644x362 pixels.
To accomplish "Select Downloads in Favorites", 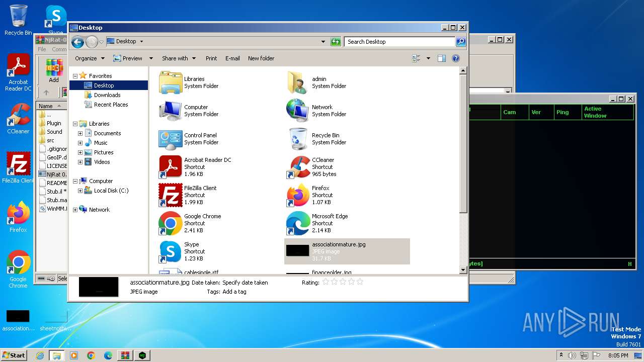I will pyautogui.click(x=107, y=95).
